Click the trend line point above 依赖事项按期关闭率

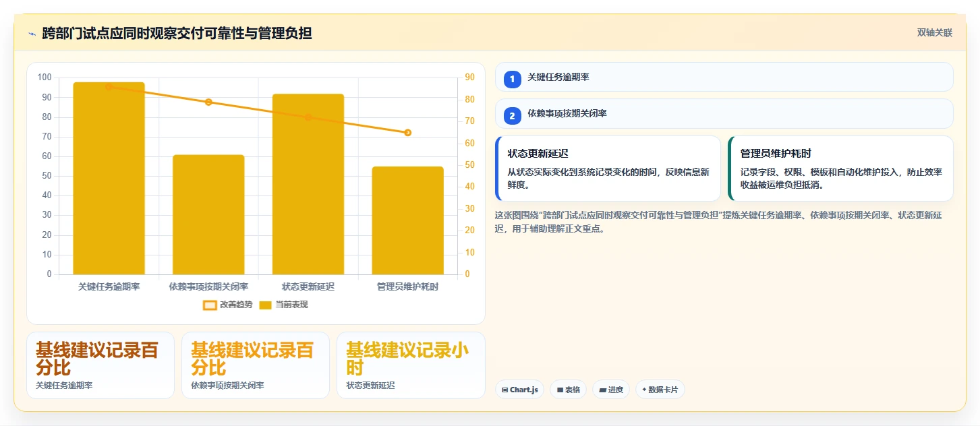pos(208,102)
